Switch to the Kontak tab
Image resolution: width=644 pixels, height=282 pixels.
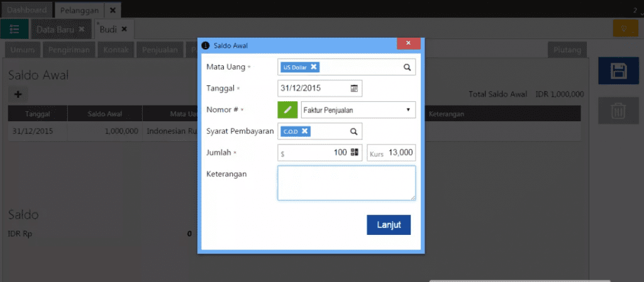coord(116,50)
